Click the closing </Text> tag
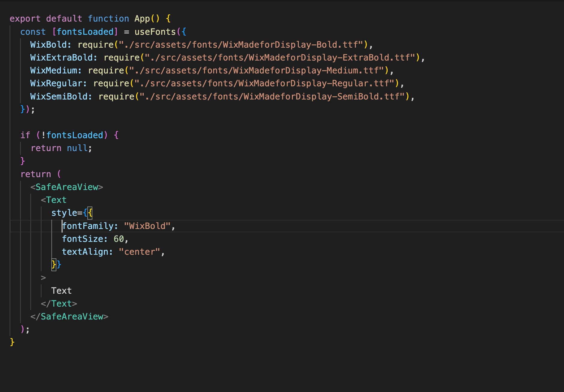This screenshot has width=564, height=392. point(59,304)
